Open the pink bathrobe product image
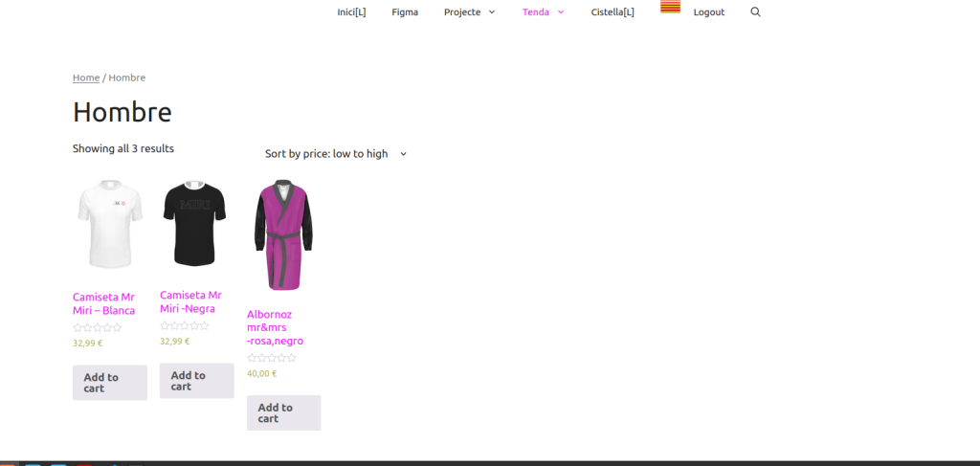Screen dimensions: 980x466 pyautogui.click(x=283, y=235)
